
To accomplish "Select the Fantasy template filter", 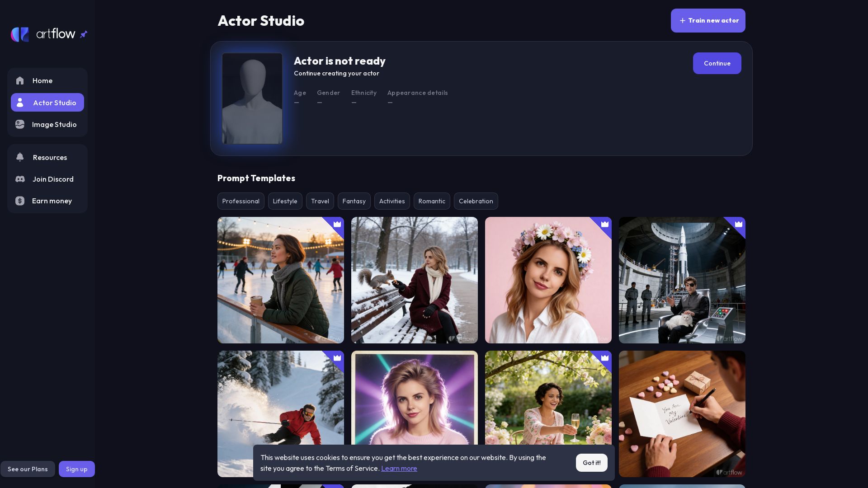I will (354, 202).
